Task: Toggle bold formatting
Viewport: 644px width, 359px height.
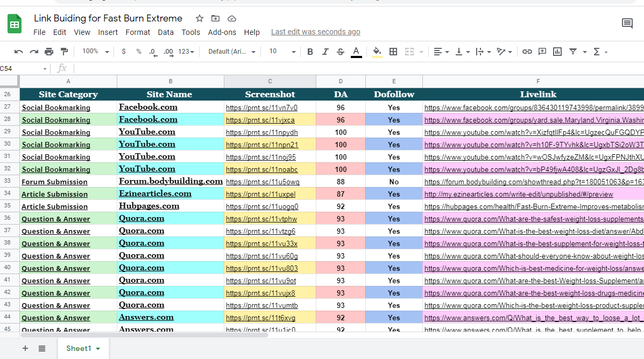Action: [x=310, y=52]
